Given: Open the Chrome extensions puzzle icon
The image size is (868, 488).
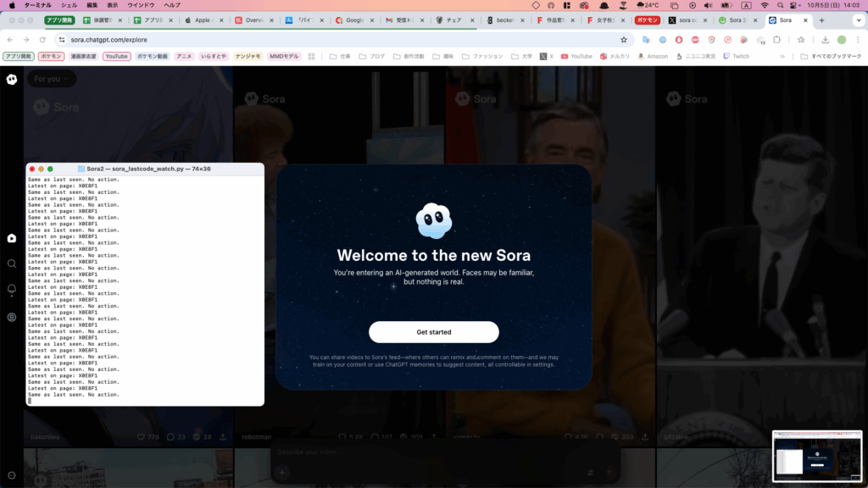Looking at the screenshot, I should coord(776,40).
